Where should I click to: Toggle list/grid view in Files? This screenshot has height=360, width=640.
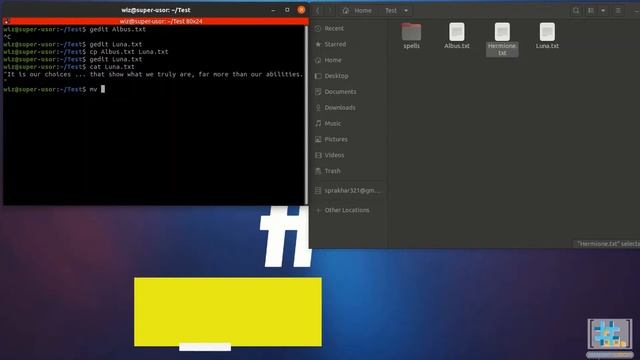click(x=591, y=11)
